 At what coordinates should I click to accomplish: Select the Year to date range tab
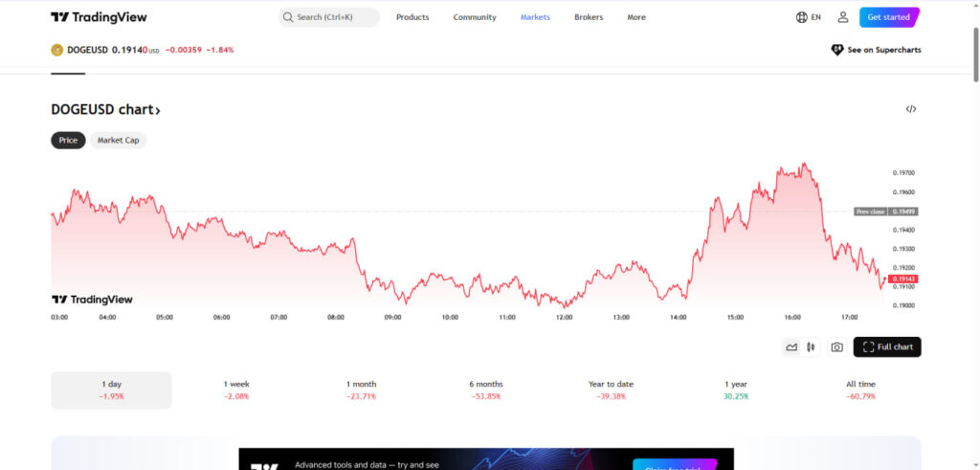pos(611,390)
